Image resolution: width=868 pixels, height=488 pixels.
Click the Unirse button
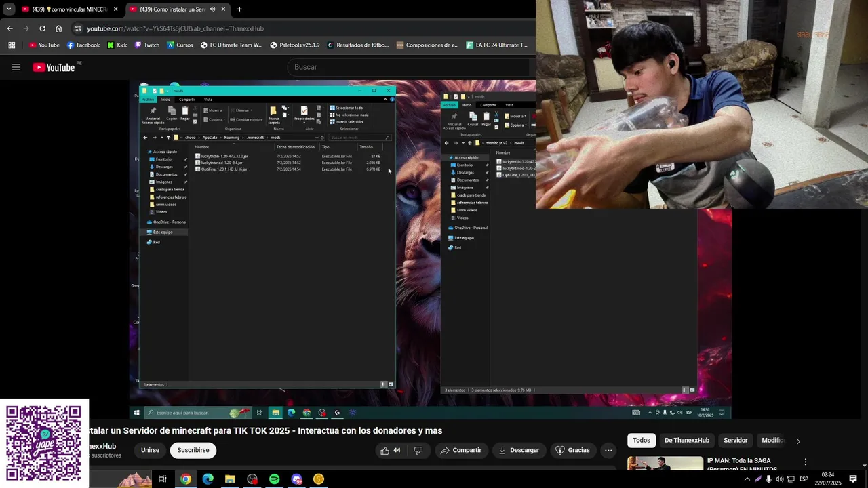[150, 450]
